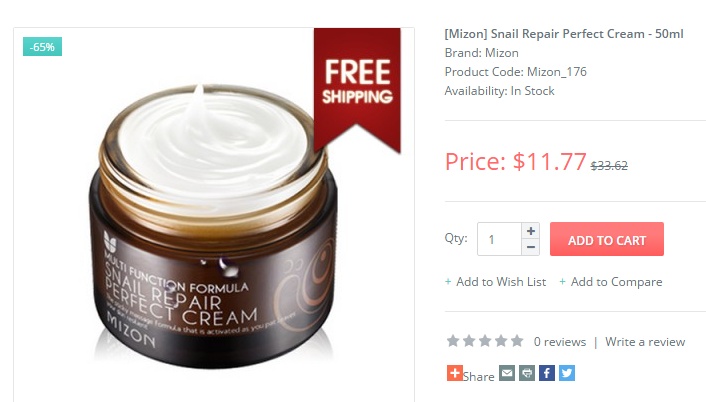Select the third rating star
The height and width of the screenshot is (402, 706).
(485, 341)
